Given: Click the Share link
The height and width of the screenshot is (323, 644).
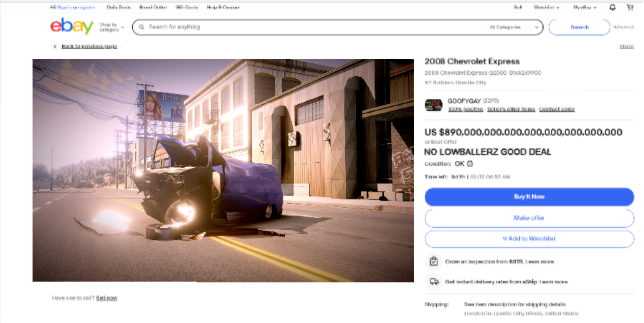Looking at the screenshot, I should [626, 47].
